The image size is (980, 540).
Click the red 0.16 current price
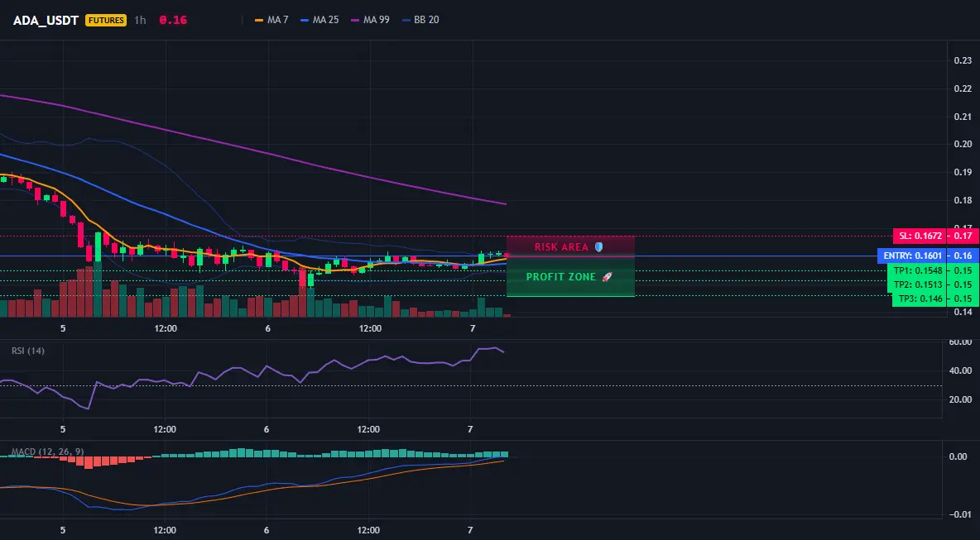pyautogui.click(x=173, y=20)
